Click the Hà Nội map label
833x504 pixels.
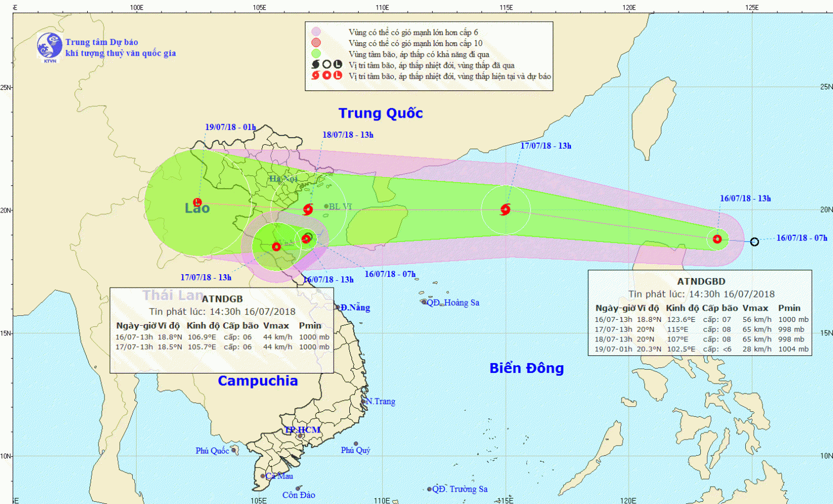[x=283, y=179]
